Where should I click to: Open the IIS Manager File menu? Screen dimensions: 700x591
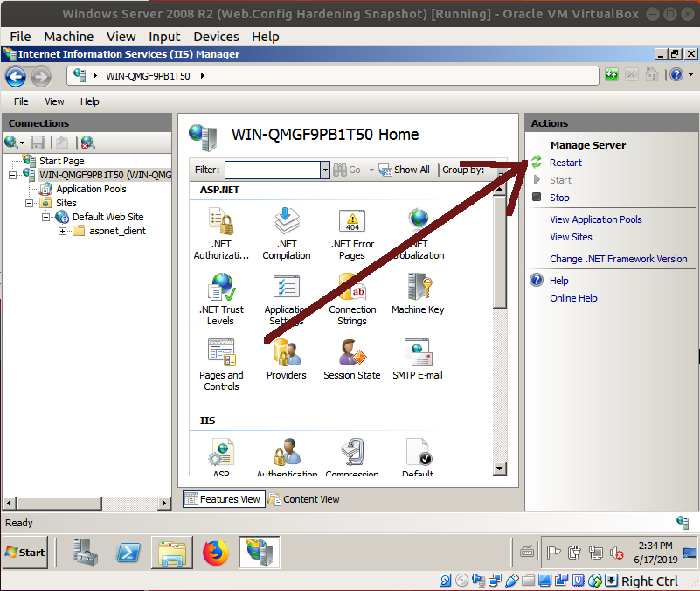[x=21, y=101]
